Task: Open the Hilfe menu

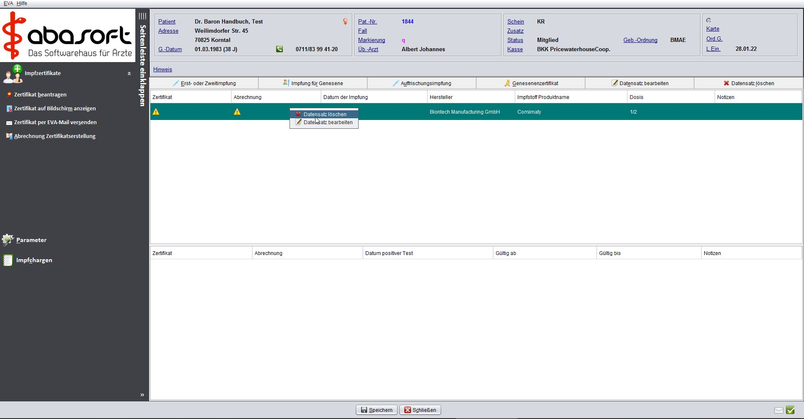Action: tap(22, 3)
